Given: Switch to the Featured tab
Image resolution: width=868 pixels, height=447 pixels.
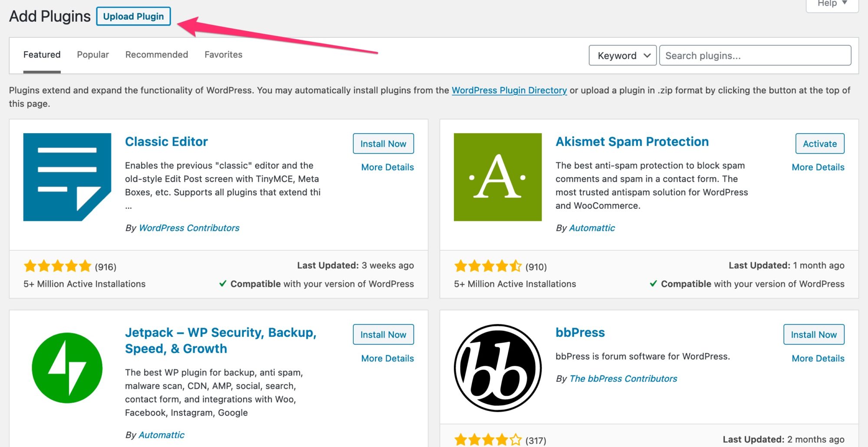Looking at the screenshot, I should coord(42,55).
